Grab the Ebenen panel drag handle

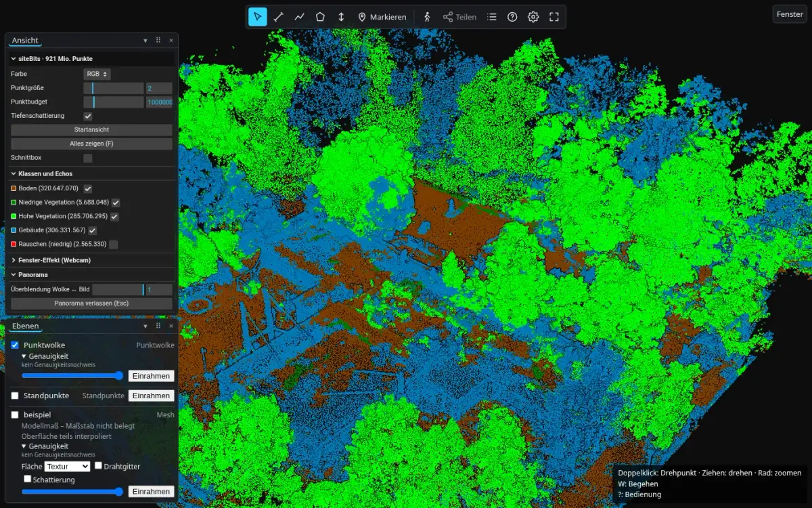(x=158, y=326)
